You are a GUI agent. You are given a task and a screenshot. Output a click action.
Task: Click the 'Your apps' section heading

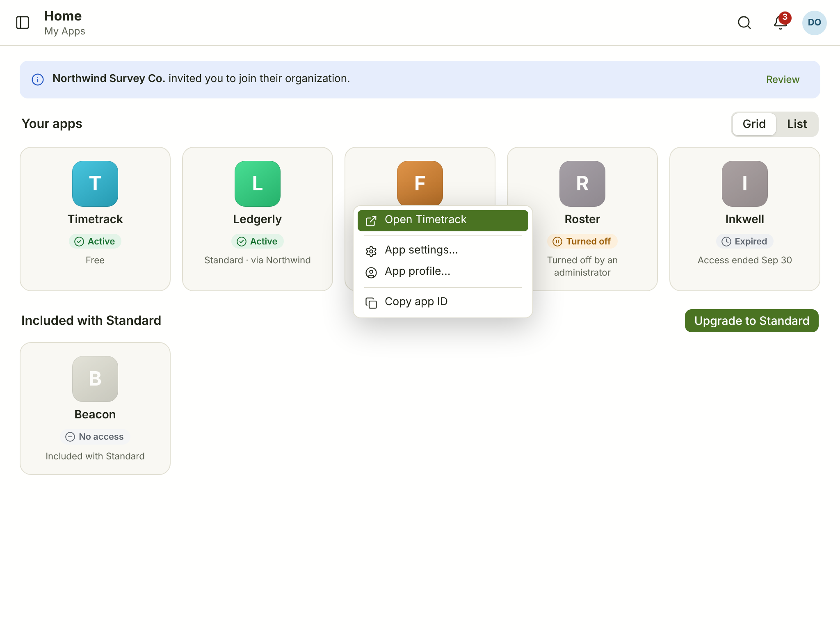click(x=52, y=124)
